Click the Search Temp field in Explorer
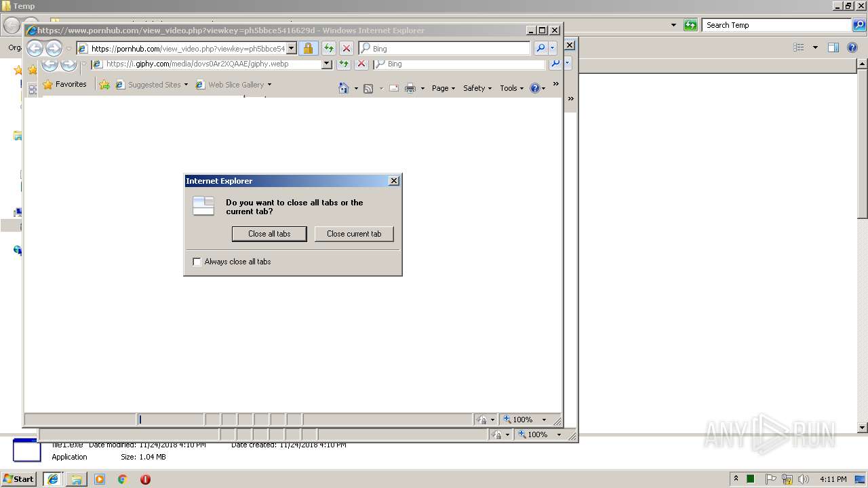Image resolution: width=868 pixels, height=488 pixels. coord(776,25)
